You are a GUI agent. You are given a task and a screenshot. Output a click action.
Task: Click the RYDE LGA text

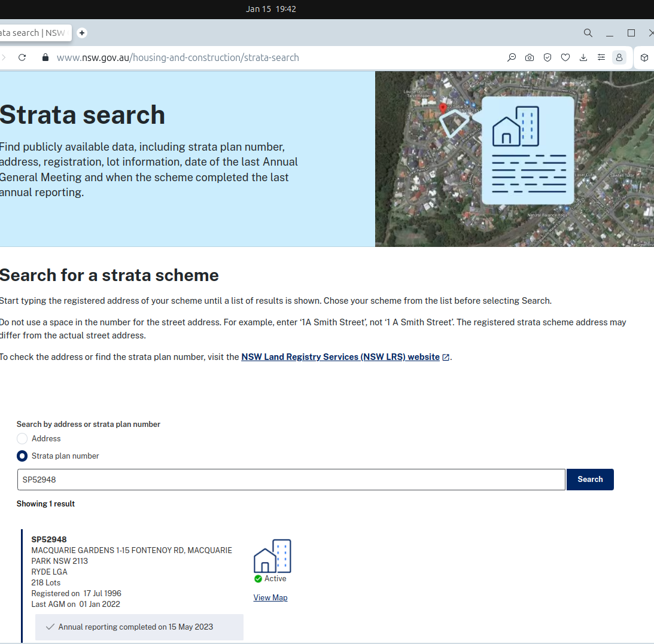[x=49, y=572]
